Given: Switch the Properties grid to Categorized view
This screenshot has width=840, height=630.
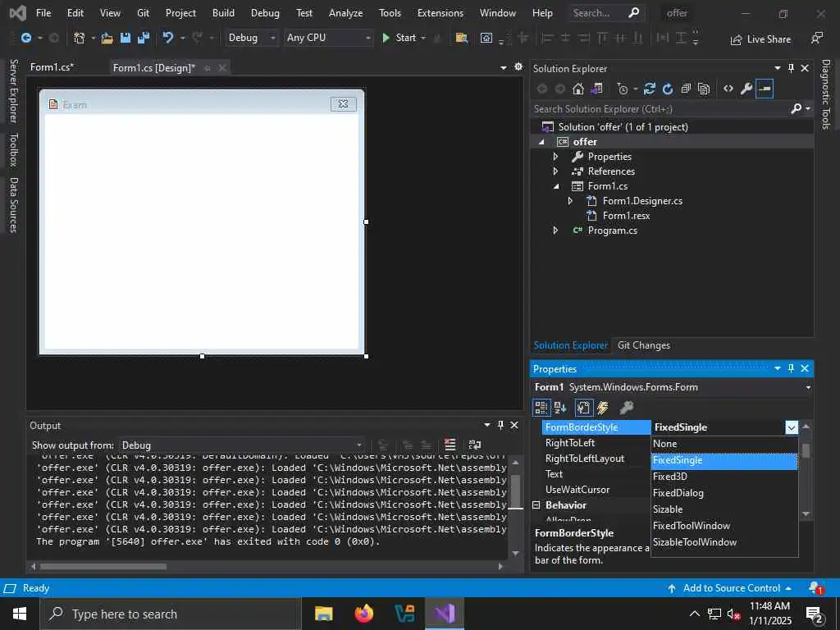Looking at the screenshot, I should [541, 408].
